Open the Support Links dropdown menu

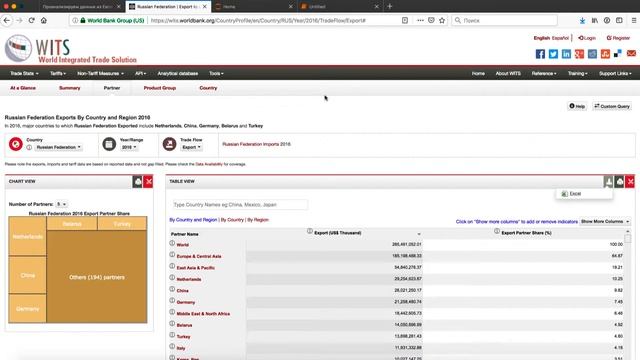coord(615,73)
